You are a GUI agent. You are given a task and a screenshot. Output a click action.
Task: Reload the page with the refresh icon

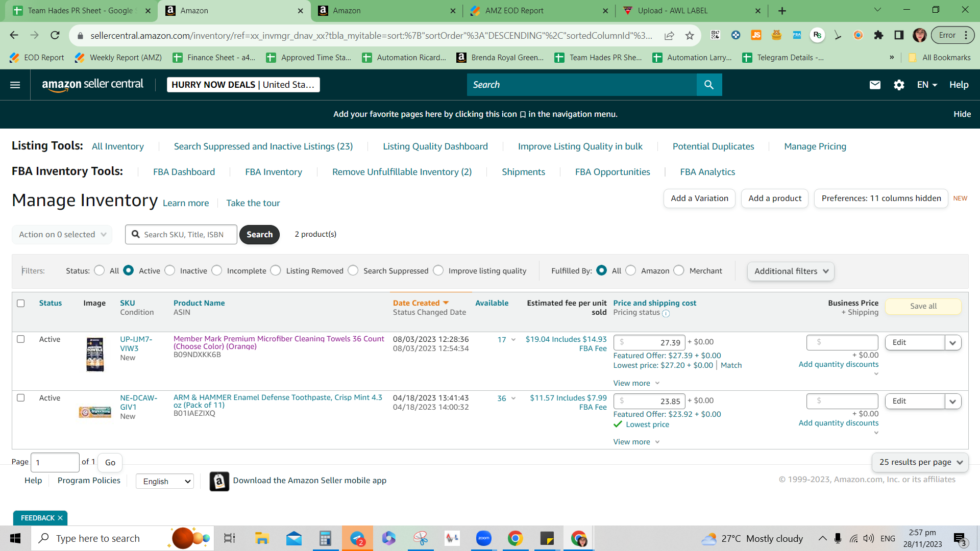pos(55,35)
